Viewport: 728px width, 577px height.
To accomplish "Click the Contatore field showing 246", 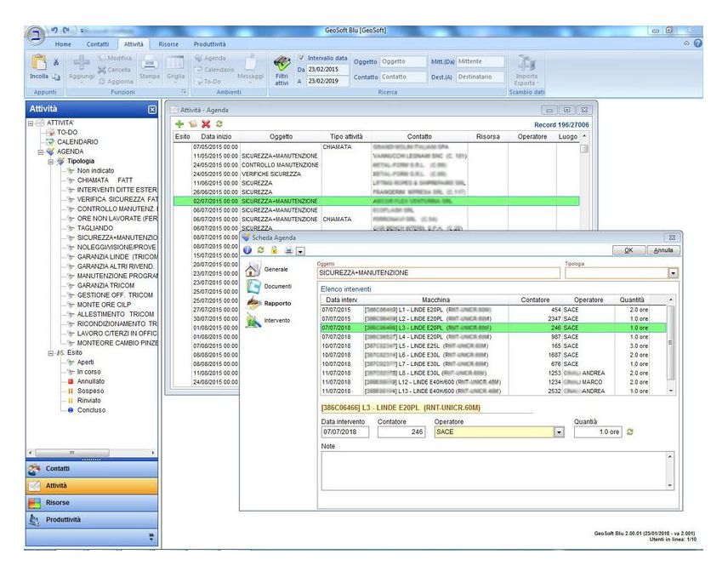I will (x=401, y=432).
